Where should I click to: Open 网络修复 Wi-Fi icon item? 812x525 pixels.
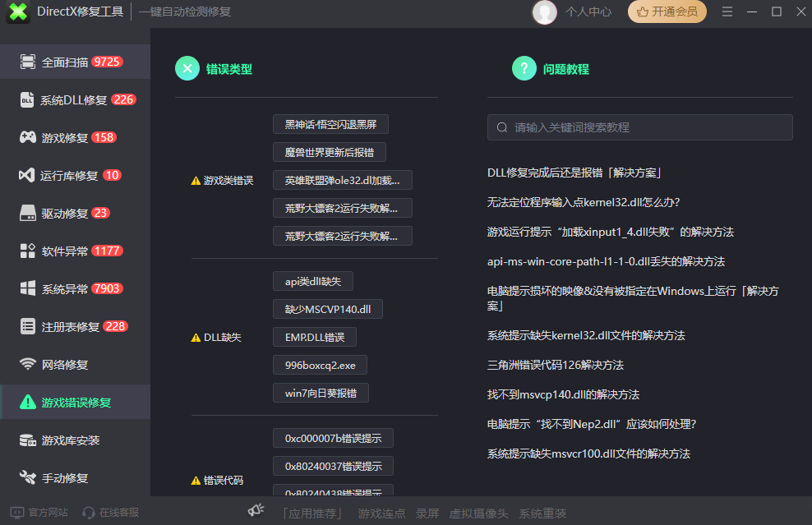tap(28, 364)
